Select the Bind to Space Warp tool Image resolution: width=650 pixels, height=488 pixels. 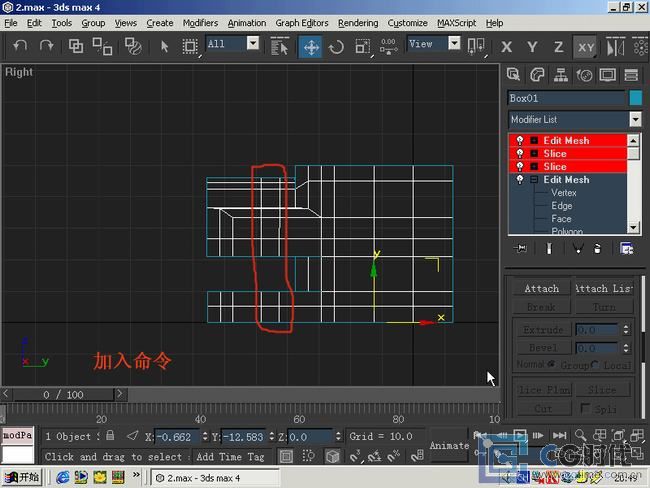click(133, 46)
